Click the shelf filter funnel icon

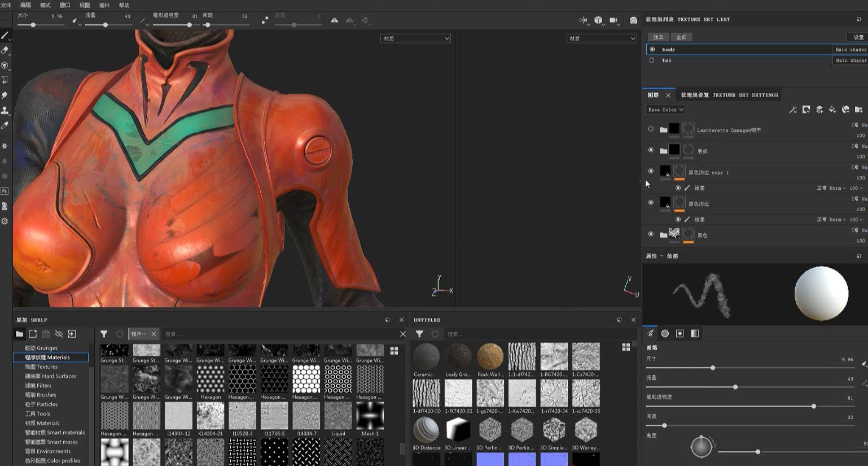[104, 334]
